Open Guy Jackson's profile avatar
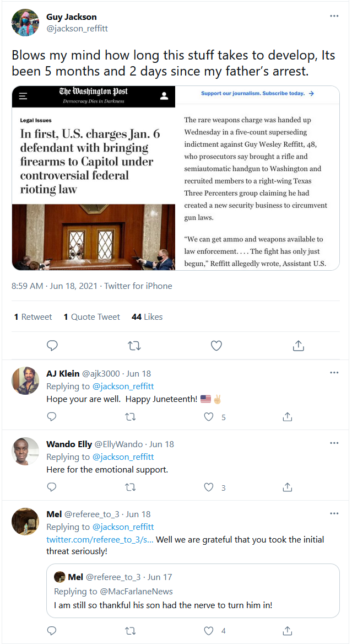The width and height of the screenshot is (352, 644). click(25, 23)
